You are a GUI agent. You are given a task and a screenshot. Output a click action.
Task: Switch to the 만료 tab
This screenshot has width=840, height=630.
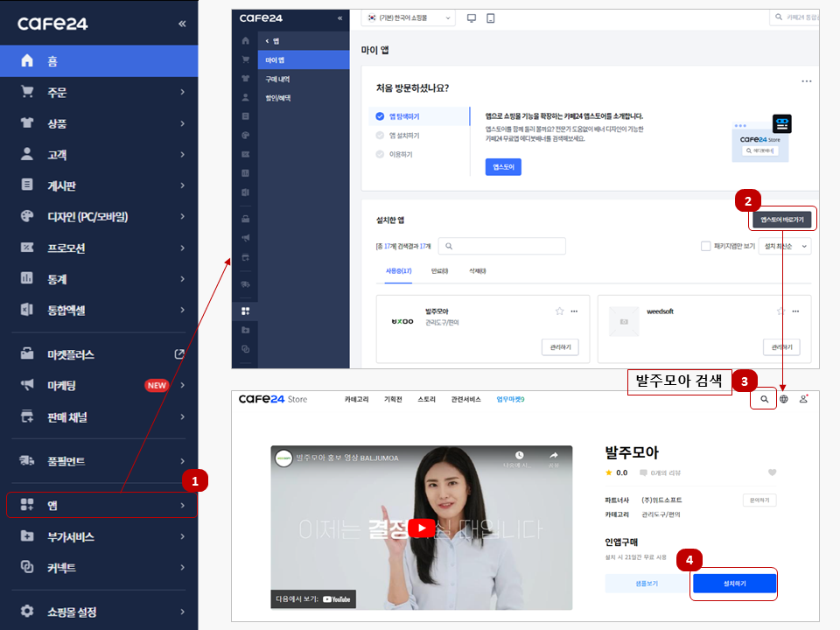(439, 271)
